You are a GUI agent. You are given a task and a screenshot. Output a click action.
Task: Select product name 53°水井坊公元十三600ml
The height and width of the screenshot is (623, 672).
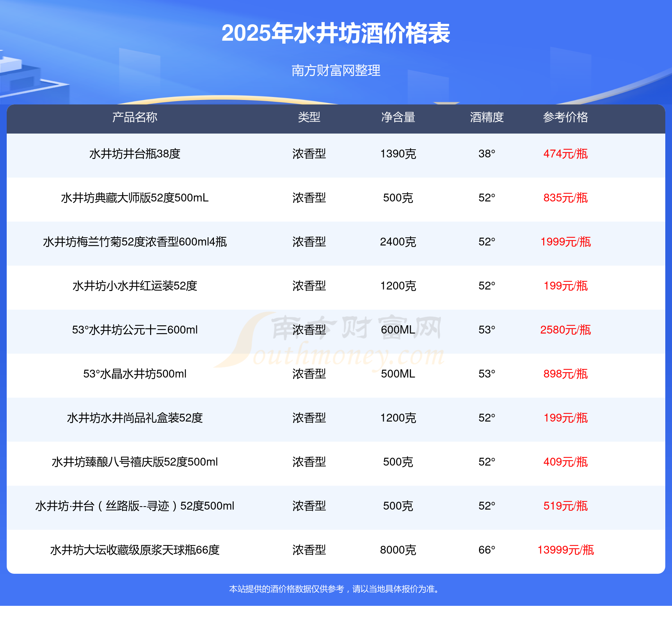click(135, 330)
